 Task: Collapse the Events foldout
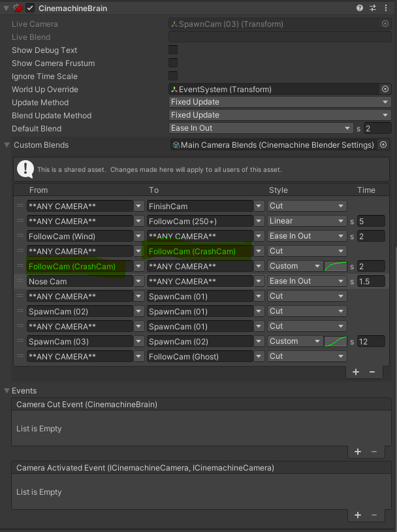tap(7, 391)
